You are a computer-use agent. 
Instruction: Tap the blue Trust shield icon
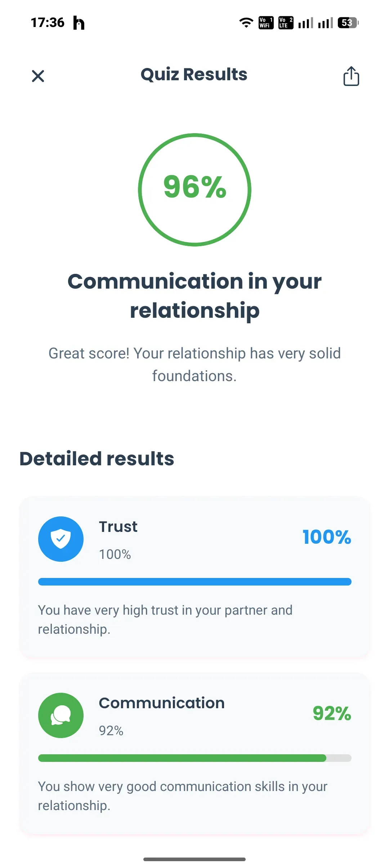tap(61, 539)
